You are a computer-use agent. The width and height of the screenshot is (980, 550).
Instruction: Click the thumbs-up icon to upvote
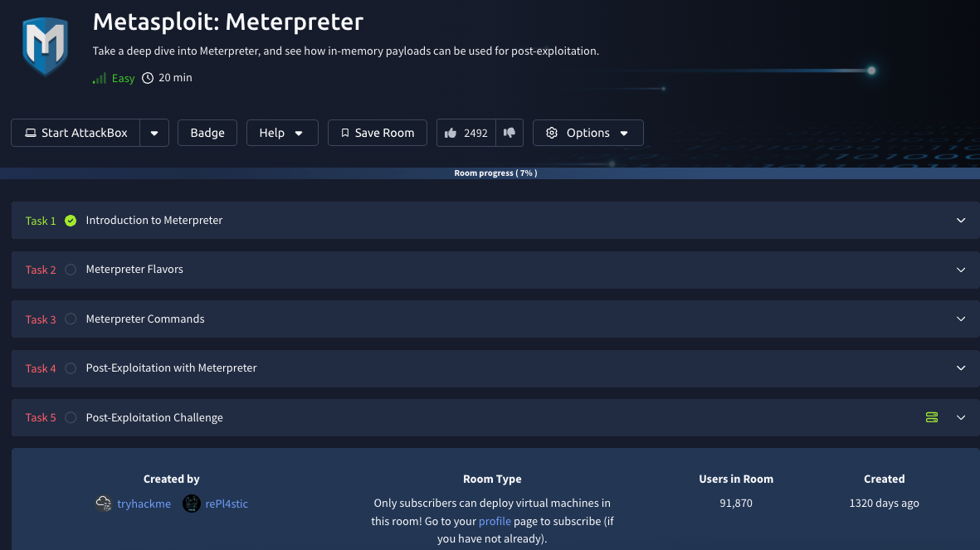451,132
